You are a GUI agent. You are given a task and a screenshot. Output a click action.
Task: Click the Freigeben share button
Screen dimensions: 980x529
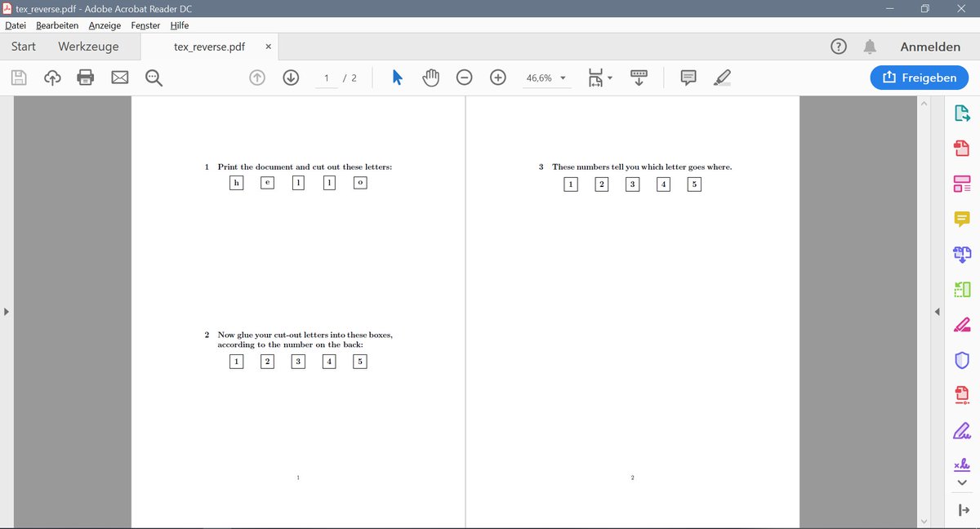pyautogui.click(x=919, y=78)
